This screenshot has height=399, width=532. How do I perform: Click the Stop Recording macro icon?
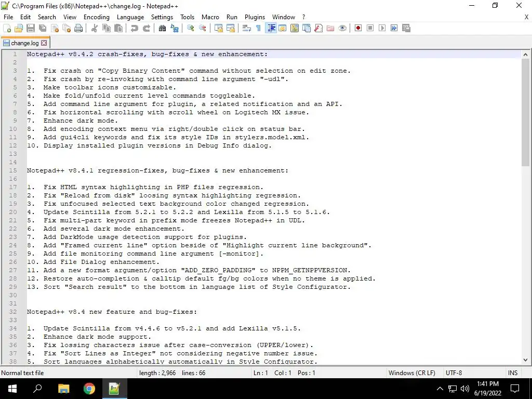tap(370, 28)
